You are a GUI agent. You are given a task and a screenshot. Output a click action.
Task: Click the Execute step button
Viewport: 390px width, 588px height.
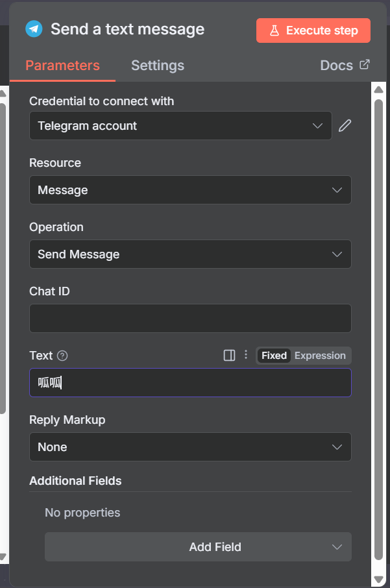pyautogui.click(x=313, y=31)
